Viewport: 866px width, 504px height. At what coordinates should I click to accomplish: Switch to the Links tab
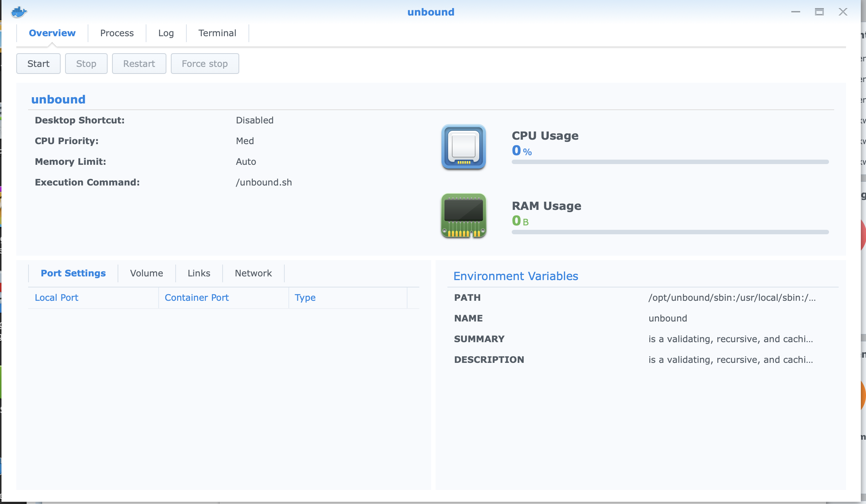click(199, 273)
